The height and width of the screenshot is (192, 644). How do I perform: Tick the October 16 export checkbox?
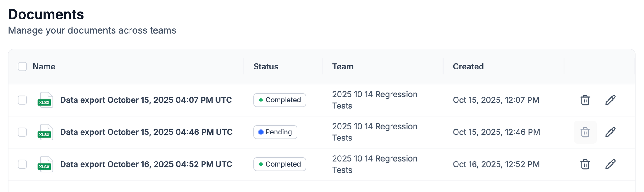pyautogui.click(x=22, y=164)
